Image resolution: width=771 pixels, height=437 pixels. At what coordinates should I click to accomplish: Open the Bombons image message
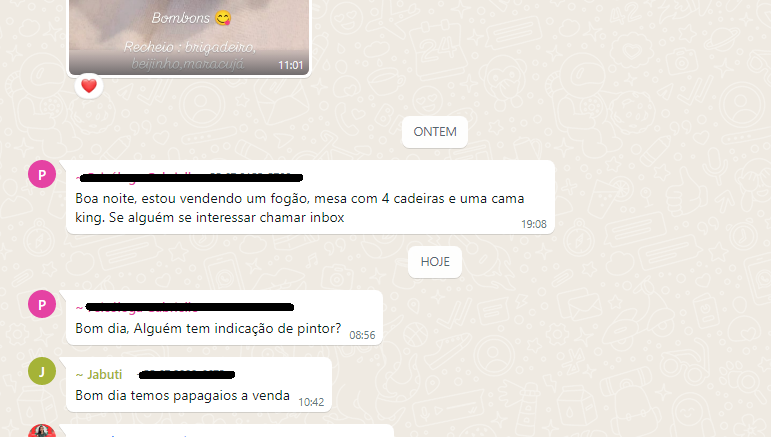pyautogui.click(x=189, y=37)
